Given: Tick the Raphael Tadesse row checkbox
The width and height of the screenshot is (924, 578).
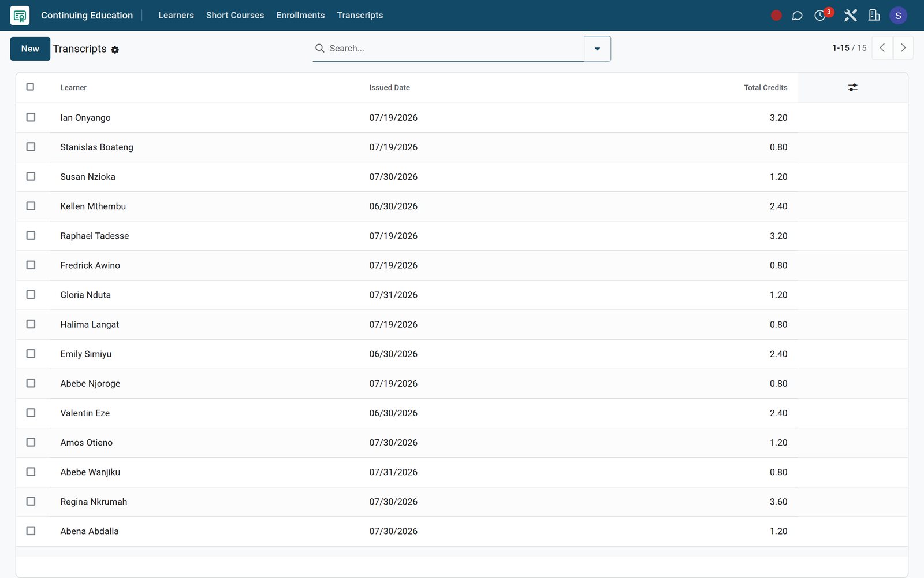Looking at the screenshot, I should (31, 235).
